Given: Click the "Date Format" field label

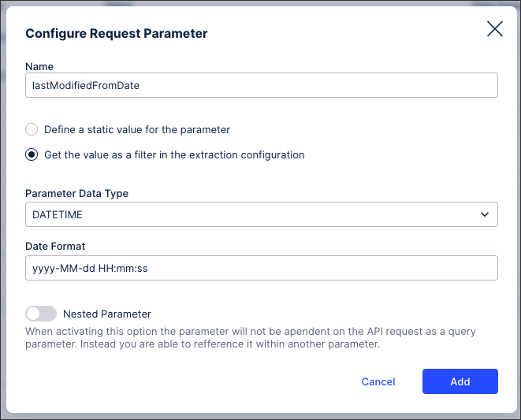Looking at the screenshot, I should coord(55,247).
